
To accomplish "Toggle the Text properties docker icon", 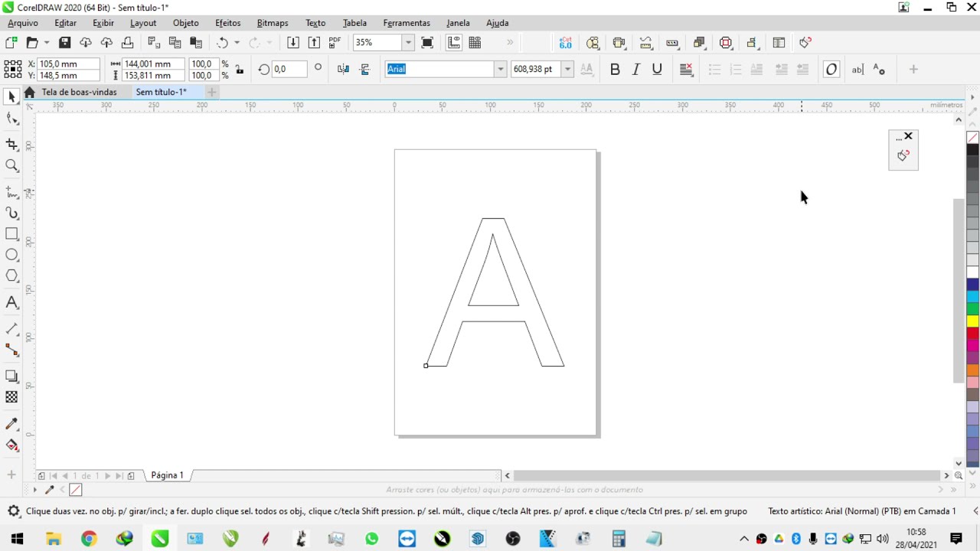I will coord(879,70).
